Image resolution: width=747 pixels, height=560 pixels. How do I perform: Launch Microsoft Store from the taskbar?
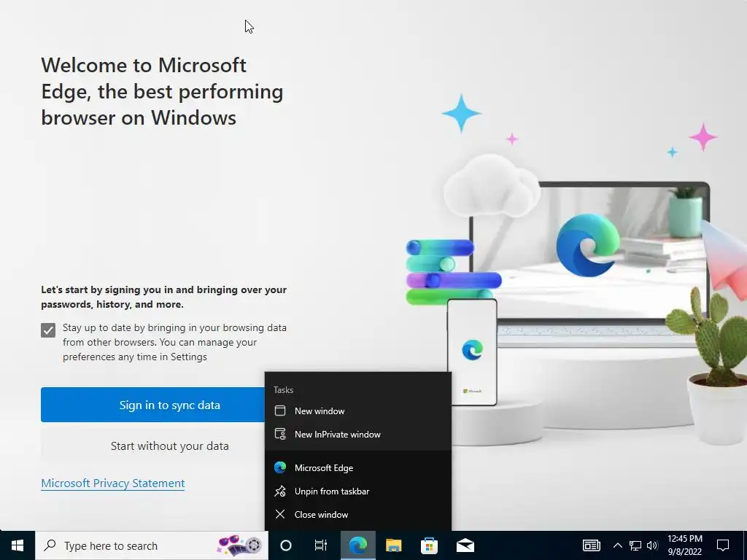(429, 545)
